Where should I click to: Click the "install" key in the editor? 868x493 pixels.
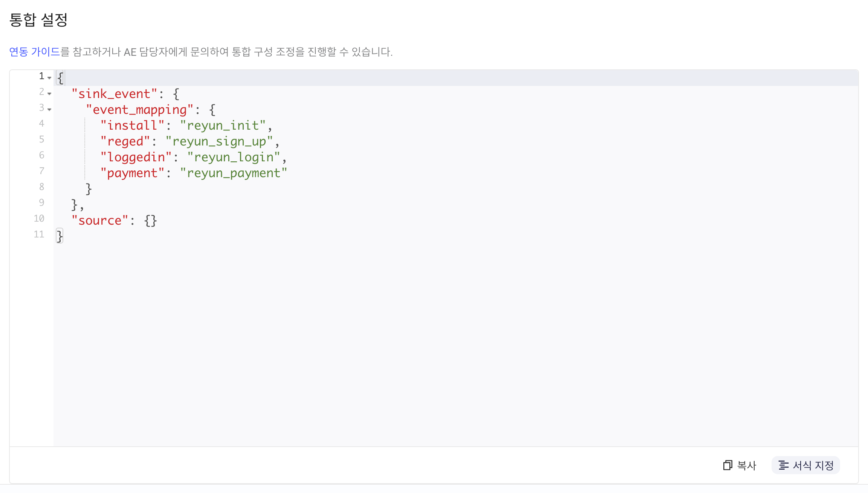click(132, 126)
